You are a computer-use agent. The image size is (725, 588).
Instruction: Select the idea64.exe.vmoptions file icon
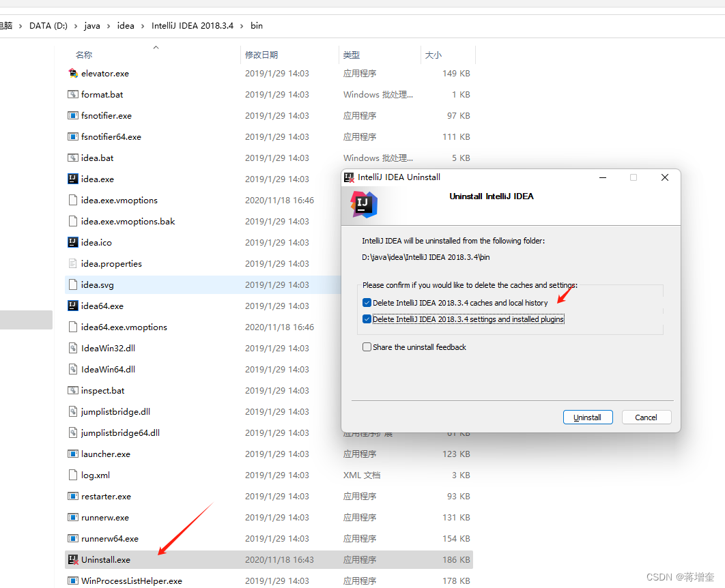72,327
